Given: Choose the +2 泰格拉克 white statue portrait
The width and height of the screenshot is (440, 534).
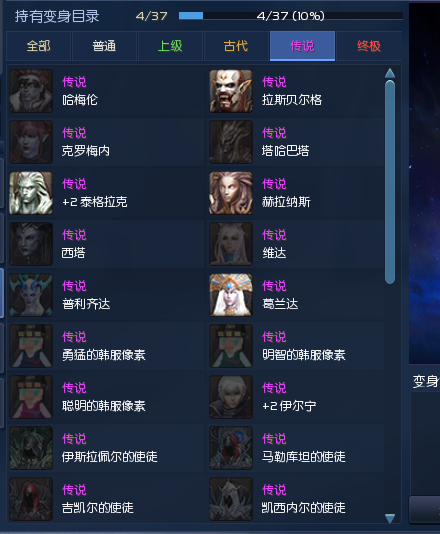Looking at the screenshot, I should 31,193.
